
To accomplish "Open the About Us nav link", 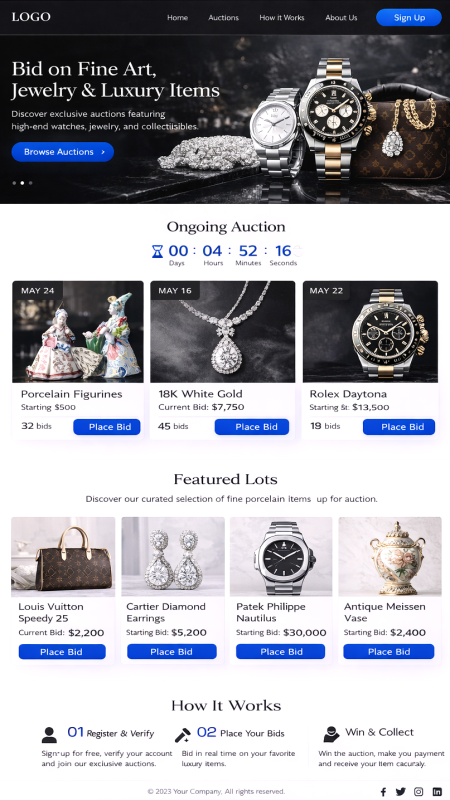I will 341,17.
